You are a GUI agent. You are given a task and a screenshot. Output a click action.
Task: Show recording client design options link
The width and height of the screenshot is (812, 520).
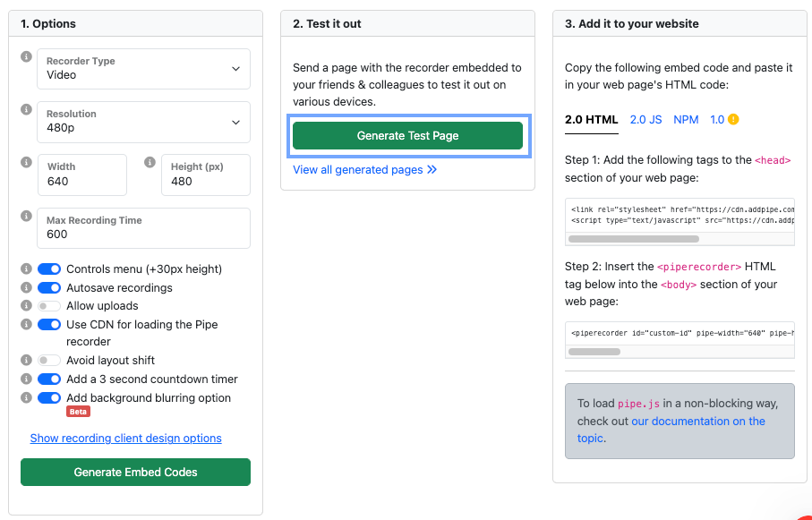coord(126,439)
